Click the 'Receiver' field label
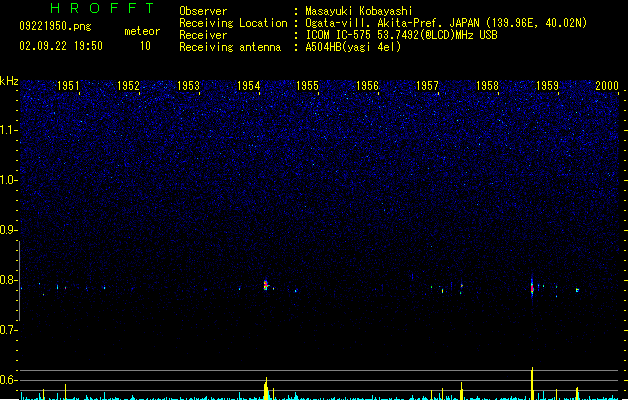 [203, 35]
